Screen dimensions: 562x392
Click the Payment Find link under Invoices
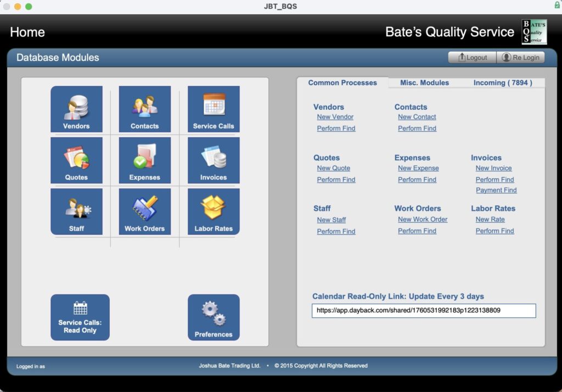point(496,191)
